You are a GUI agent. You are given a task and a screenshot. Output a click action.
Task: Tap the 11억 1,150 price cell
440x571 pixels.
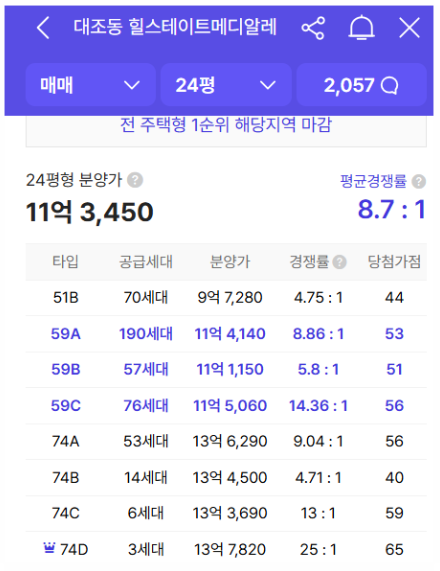[x=230, y=369]
